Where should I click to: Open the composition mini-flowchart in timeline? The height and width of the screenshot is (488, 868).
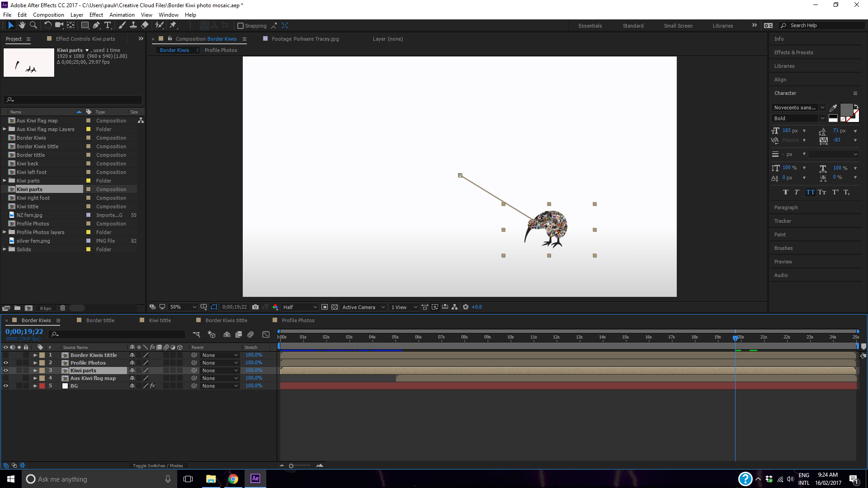[x=196, y=334]
